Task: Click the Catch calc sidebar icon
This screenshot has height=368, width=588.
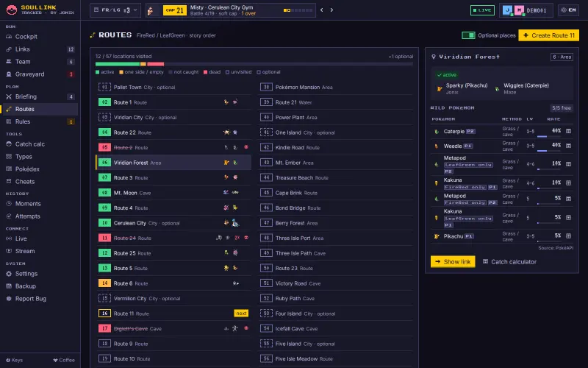Action: 9,144
